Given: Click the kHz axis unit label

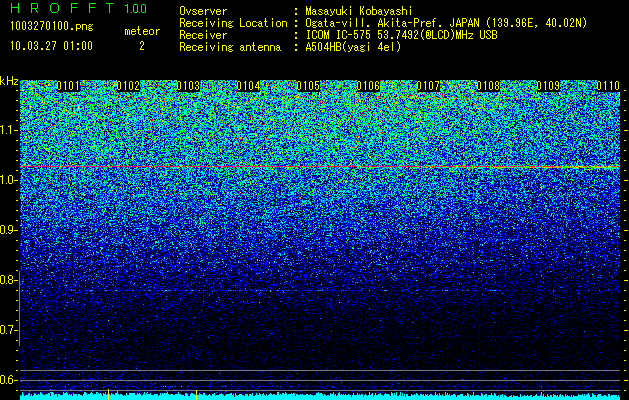Looking at the screenshot, I should click(x=9, y=81).
